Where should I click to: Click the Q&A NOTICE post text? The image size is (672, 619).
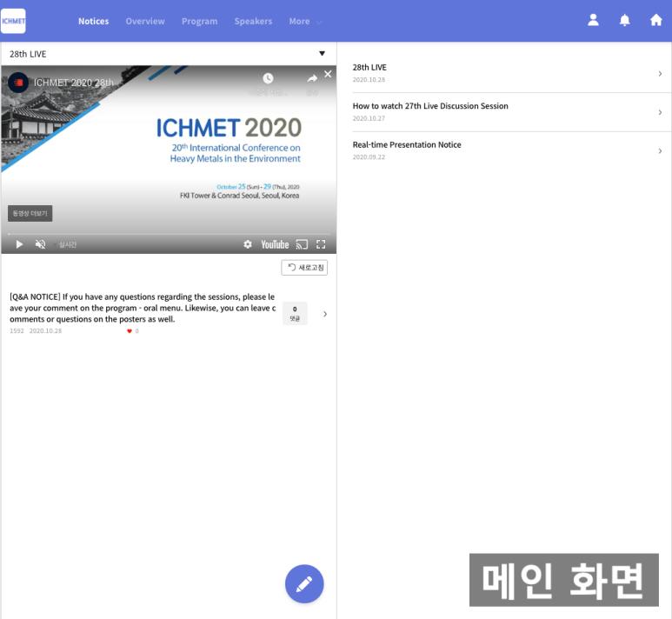point(143,308)
